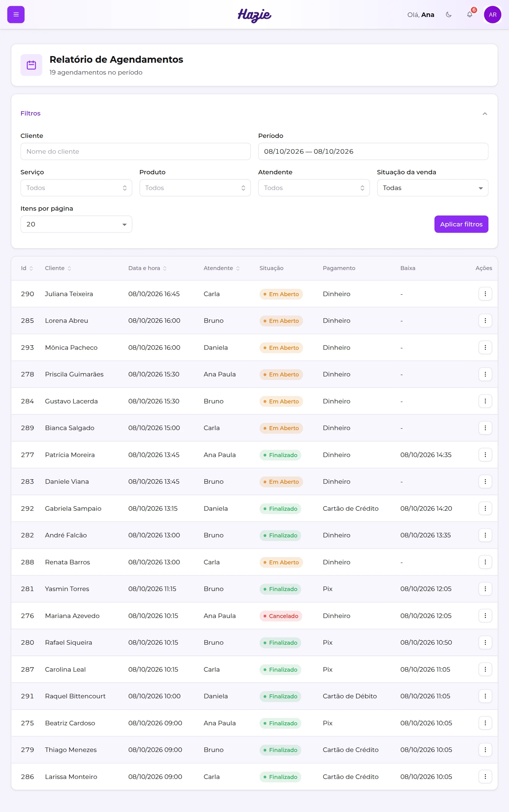Viewport: 509px width, 812px height.
Task: Click the Cancelado status badge
Action: click(281, 616)
